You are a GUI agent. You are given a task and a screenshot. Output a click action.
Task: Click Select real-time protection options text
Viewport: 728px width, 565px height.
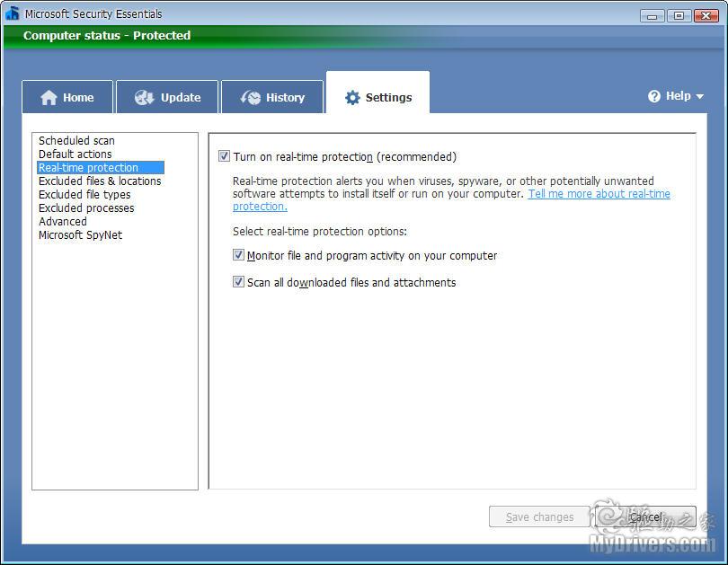point(320,231)
